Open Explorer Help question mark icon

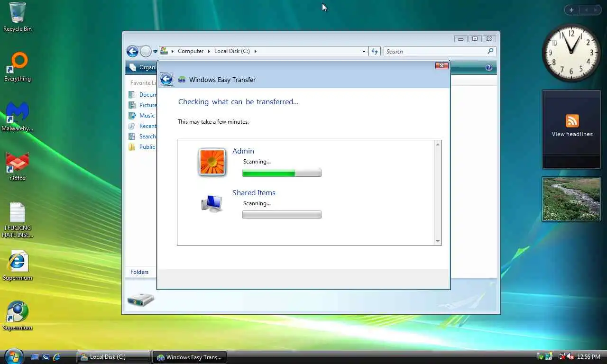[x=489, y=68]
